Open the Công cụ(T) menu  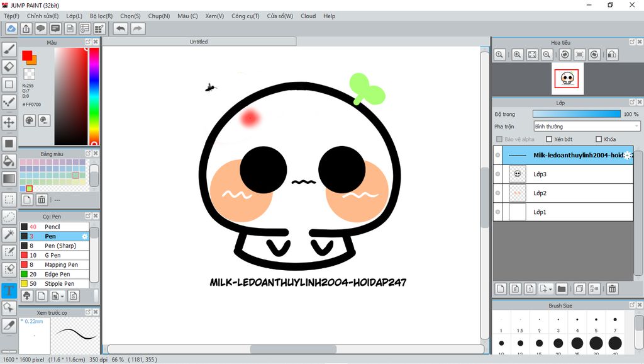245,16
